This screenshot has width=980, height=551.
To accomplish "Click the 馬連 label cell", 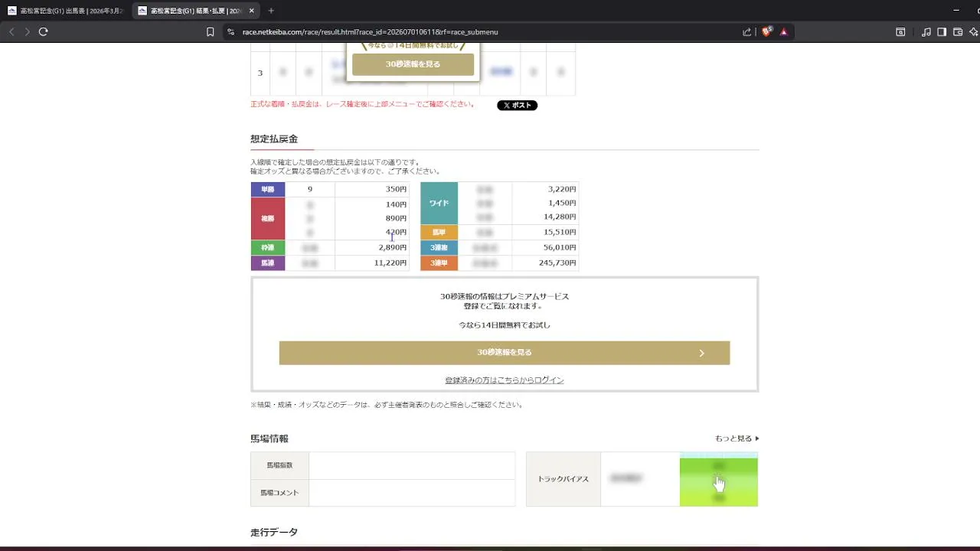I will coord(268,263).
